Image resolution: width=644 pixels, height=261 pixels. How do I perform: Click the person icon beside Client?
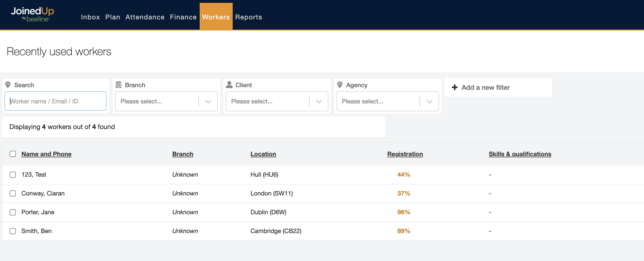point(229,85)
